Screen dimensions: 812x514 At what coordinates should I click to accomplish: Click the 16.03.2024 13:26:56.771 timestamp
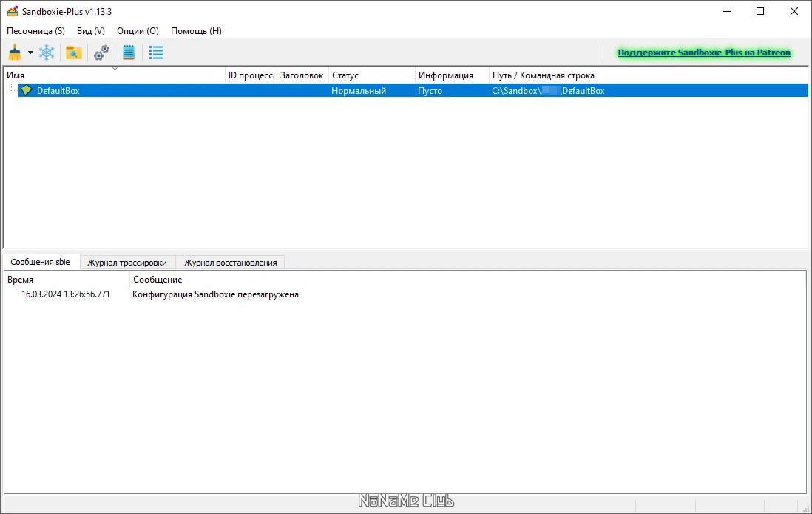(66, 294)
